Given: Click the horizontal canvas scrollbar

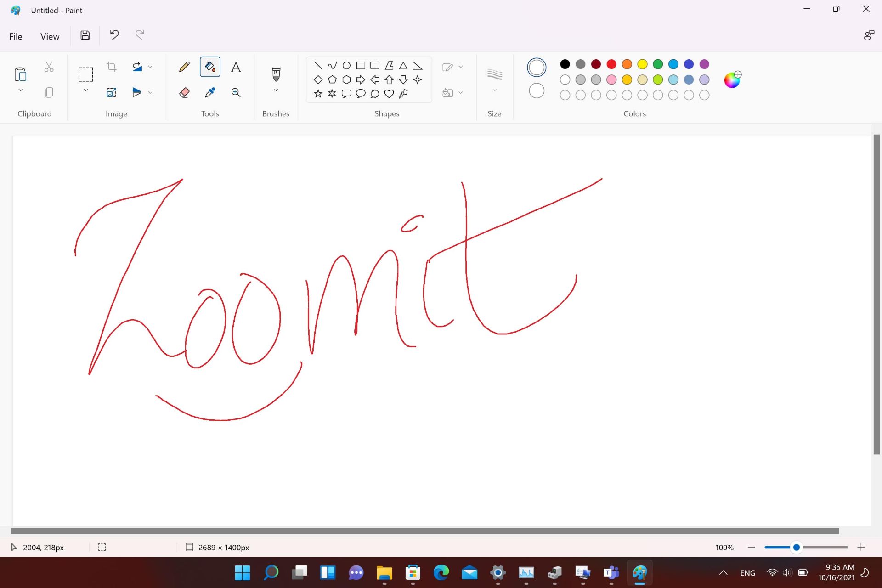Looking at the screenshot, I should pyautogui.click(x=425, y=531).
